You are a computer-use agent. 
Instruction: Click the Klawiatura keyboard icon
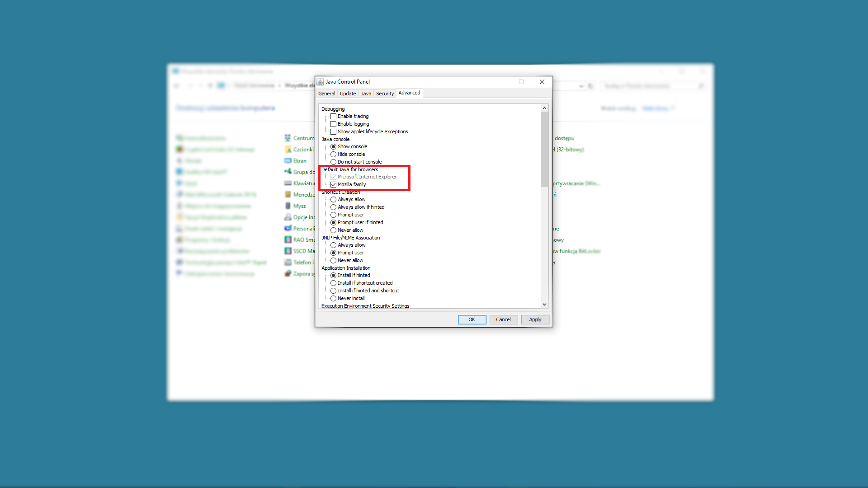pyautogui.click(x=288, y=183)
